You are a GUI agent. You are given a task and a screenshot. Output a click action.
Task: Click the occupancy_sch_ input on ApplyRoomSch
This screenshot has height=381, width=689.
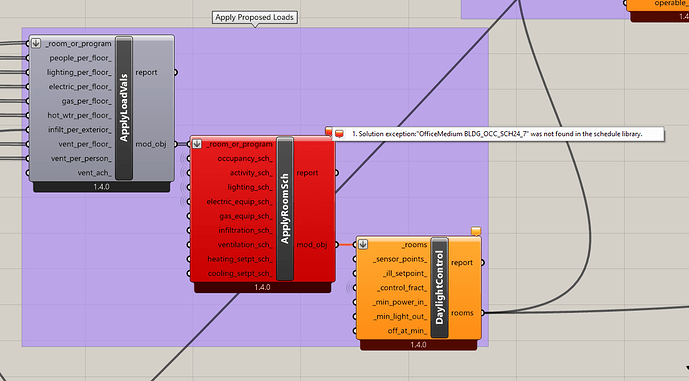[245, 159]
